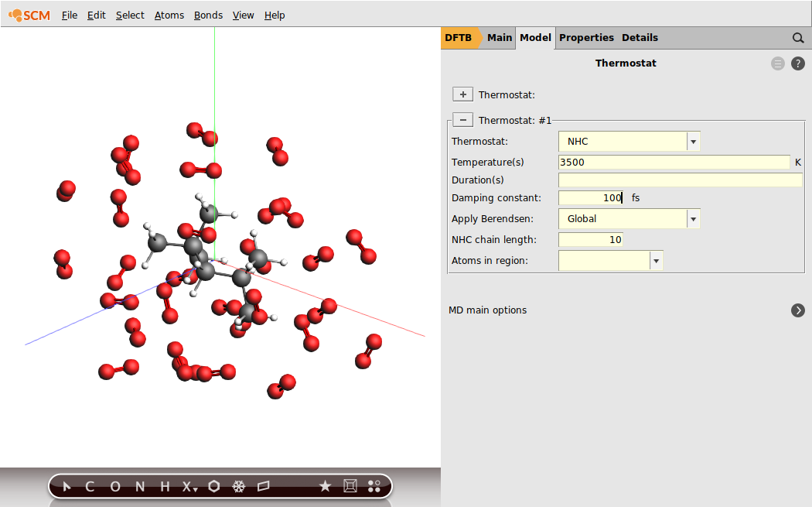
Task: Select the ring structure tool
Action: click(x=214, y=486)
